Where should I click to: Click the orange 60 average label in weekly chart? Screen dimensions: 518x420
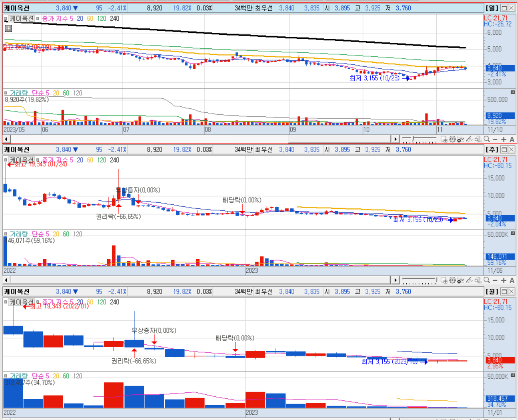90,160
